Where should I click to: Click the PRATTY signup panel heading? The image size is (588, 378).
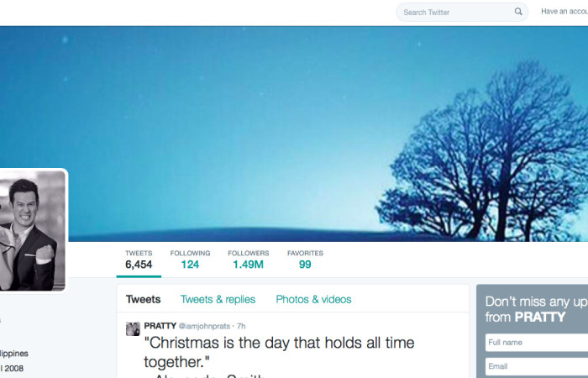click(x=537, y=309)
